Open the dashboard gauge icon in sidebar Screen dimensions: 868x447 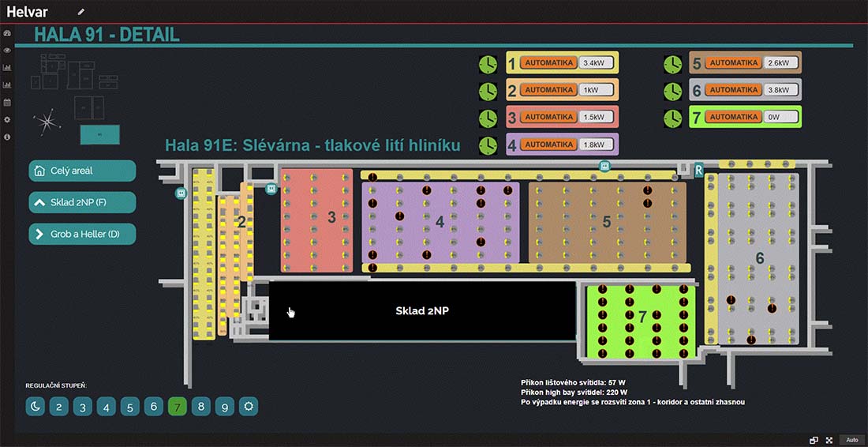[x=7, y=35]
